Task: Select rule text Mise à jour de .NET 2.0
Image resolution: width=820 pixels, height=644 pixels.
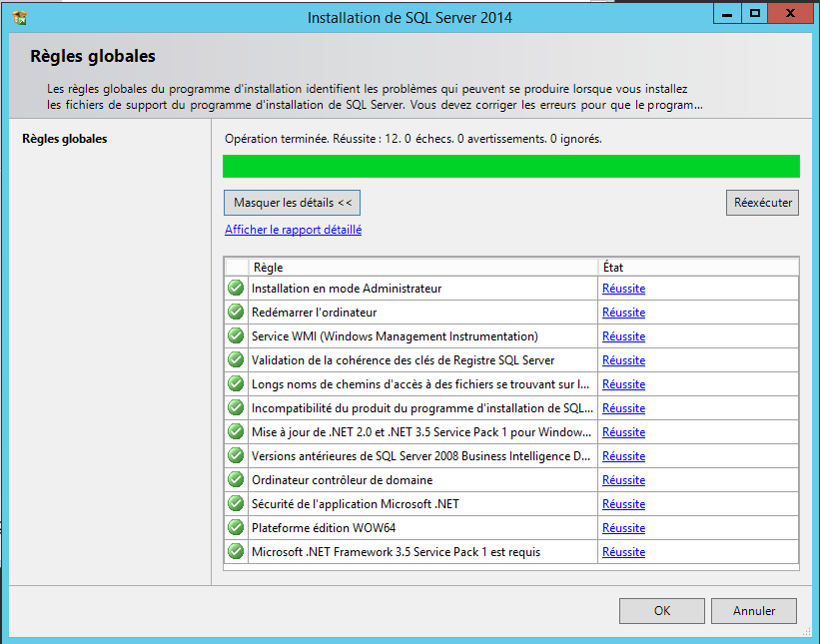Action: [x=421, y=432]
